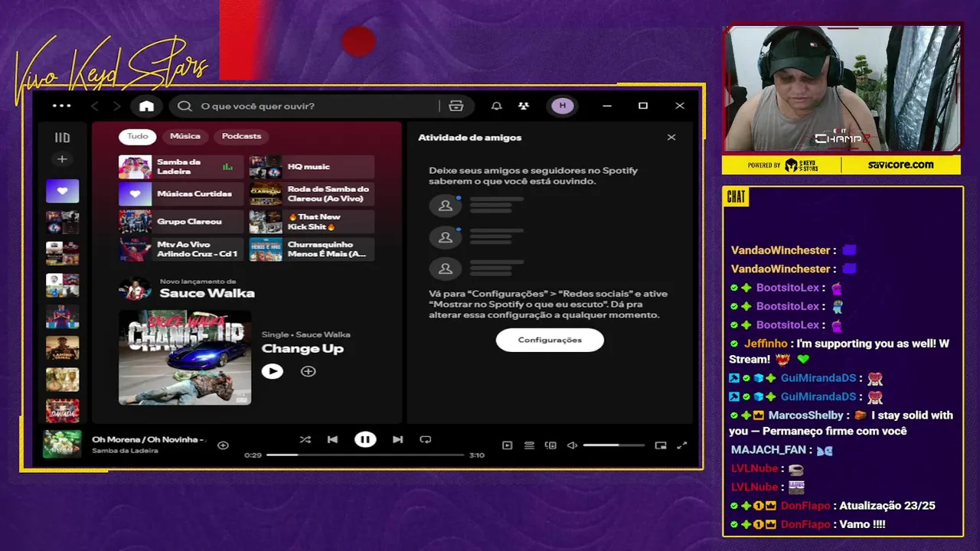Click the Configurações button
The height and width of the screenshot is (551, 980).
550,340
